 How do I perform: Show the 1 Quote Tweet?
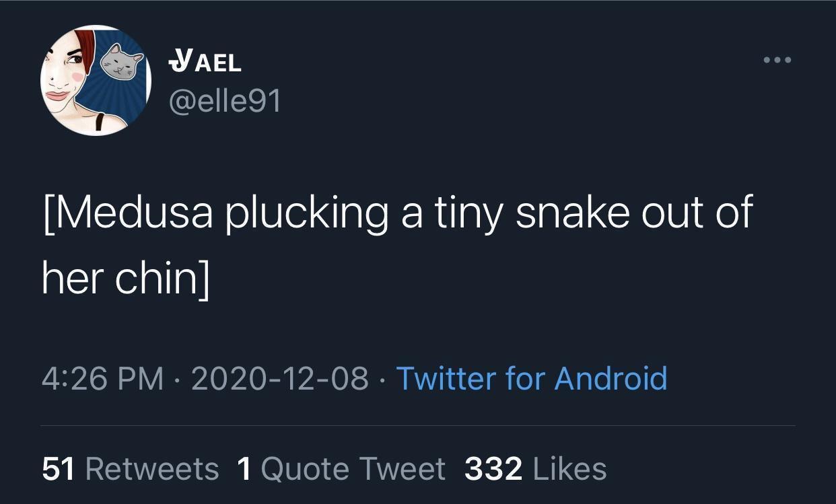point(341,469)
